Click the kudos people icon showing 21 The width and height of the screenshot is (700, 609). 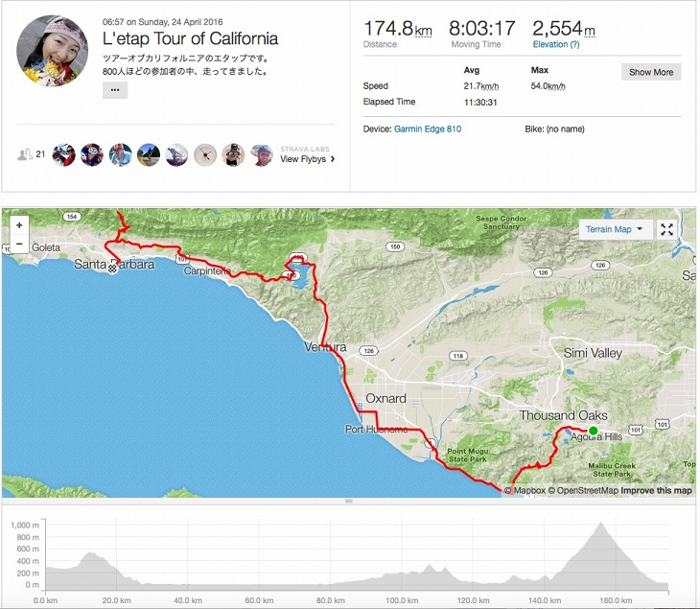click(x=32, y=154)
